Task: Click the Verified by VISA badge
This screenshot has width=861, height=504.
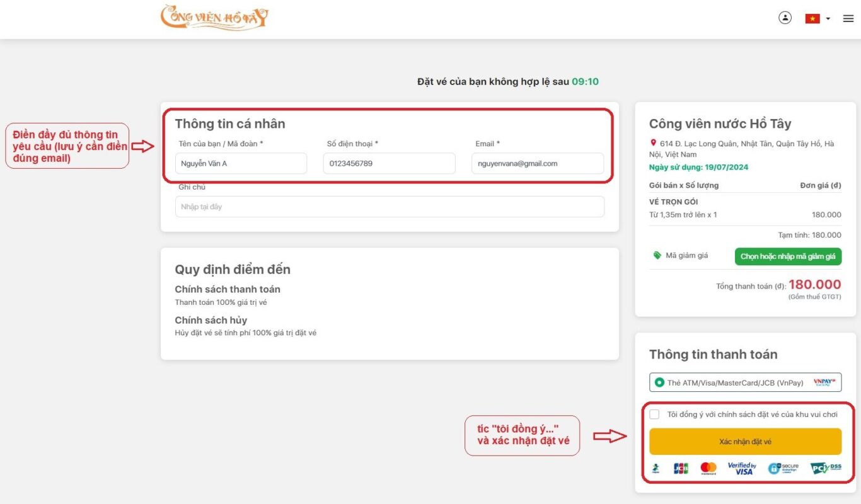Action: (742, 468)
